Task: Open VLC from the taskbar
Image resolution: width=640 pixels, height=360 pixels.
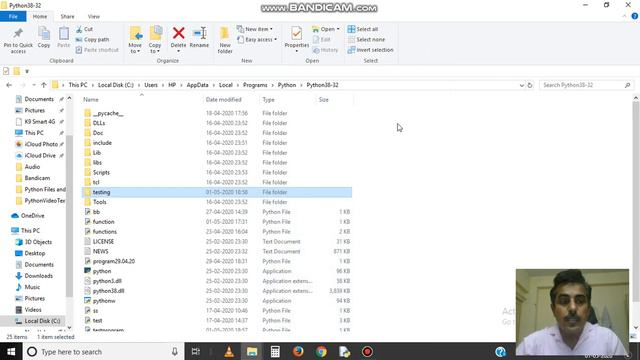Action: tap(229, 351)
